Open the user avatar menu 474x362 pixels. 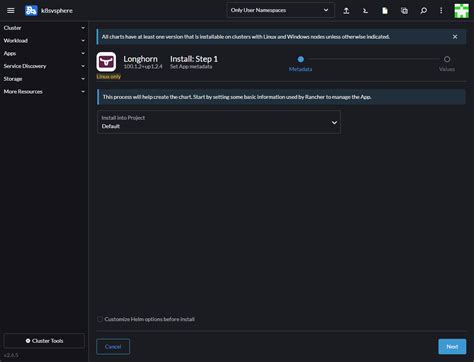(x=461, y=11)
